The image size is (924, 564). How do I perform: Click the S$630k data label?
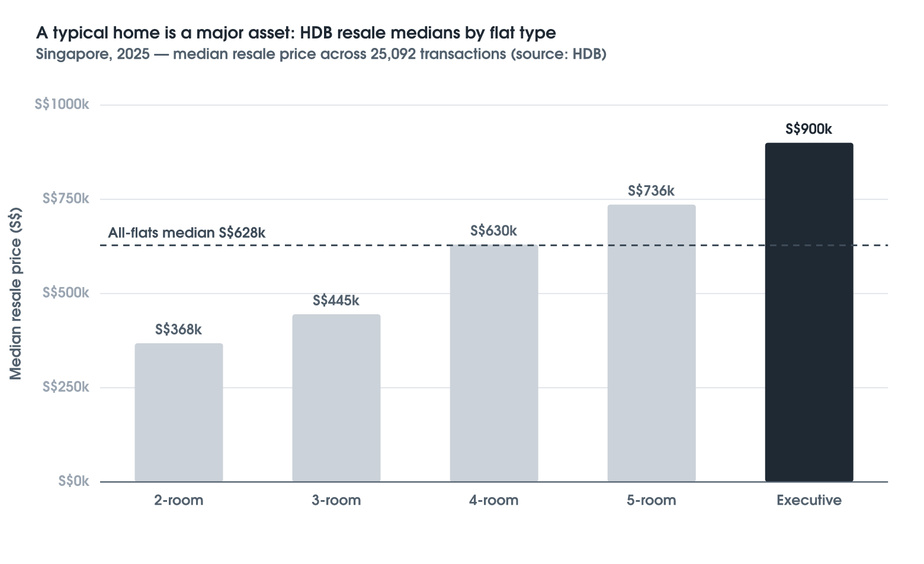(494, 231)
